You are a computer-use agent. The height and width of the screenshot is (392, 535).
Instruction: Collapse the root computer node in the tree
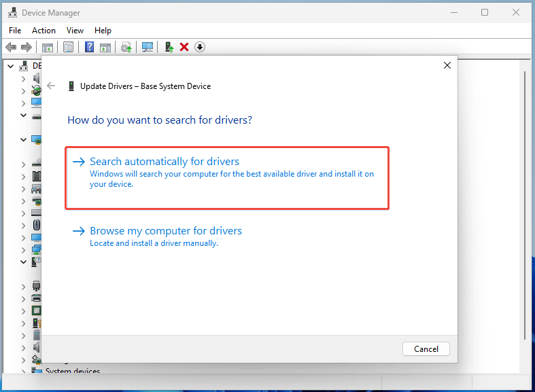click(11, 66)
